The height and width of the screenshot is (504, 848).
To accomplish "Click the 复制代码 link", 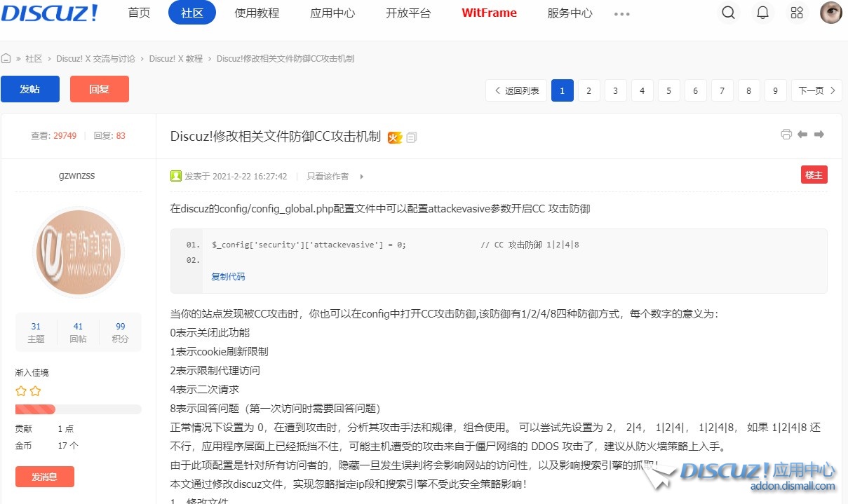I will (x=228, y=277).
